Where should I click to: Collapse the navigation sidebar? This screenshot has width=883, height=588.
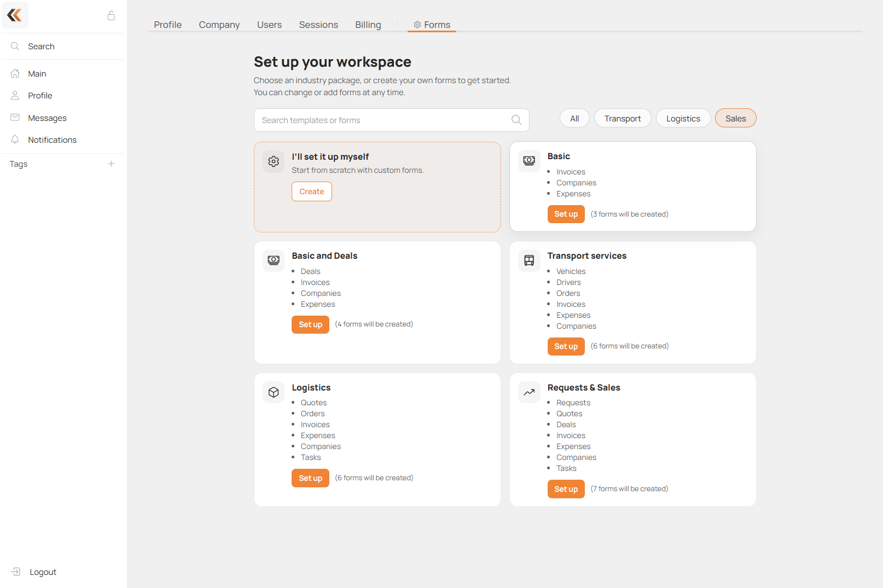tap(15, 15)
